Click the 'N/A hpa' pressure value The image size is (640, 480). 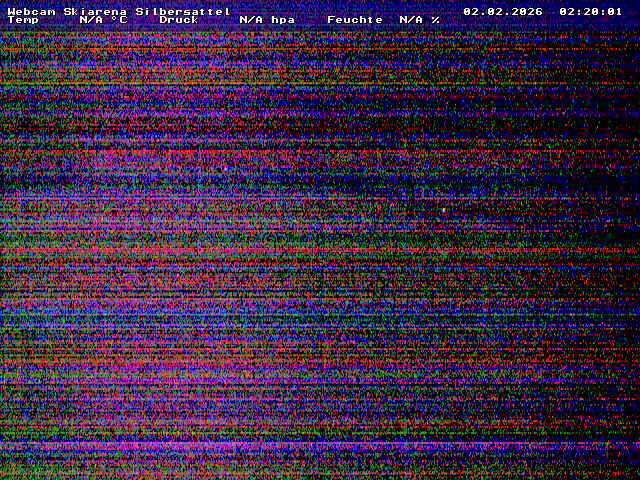[267, 20]
